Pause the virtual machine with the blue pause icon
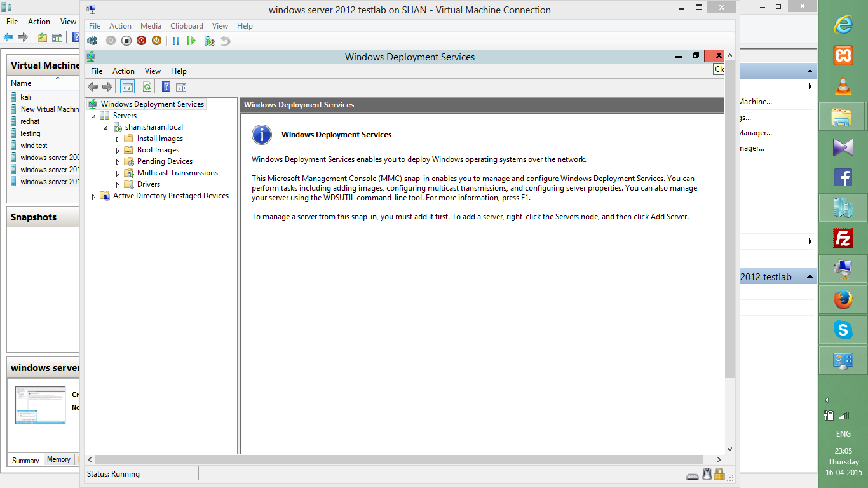868x488 pixels. [176, 41]
